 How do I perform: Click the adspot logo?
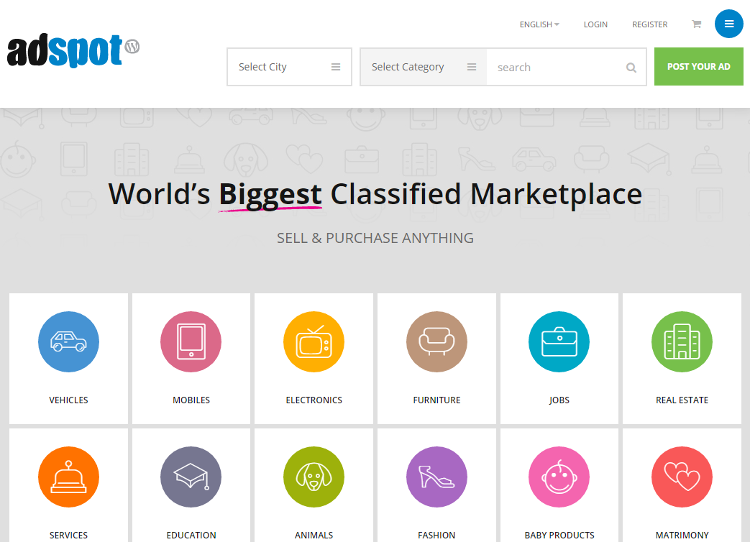tap(73, 50)
